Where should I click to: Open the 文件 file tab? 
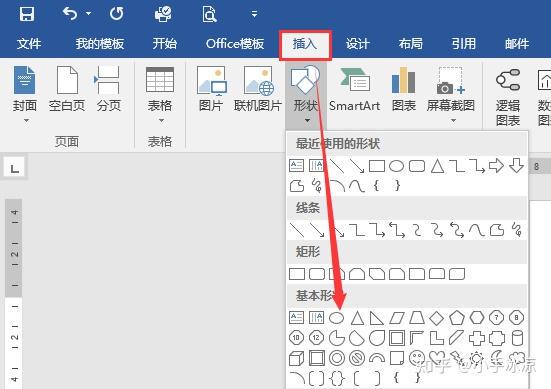(x=29, y=44)
